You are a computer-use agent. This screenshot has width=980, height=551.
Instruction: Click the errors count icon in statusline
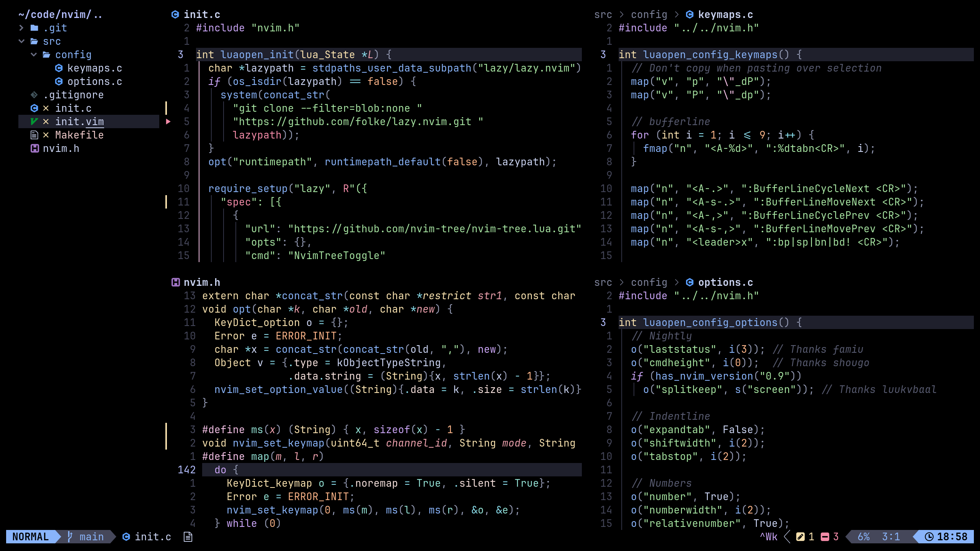tap(825, 536)
